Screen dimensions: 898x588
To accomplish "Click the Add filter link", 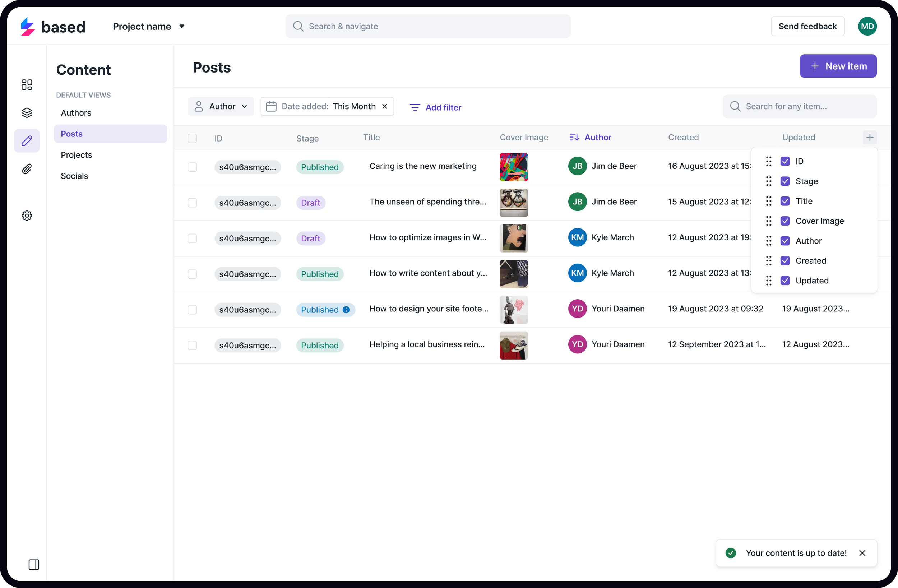I will pos(435,107).
